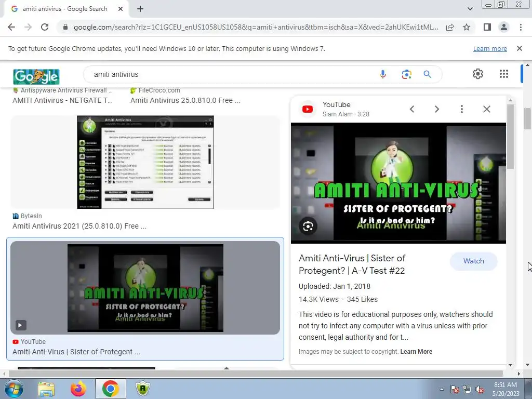Click YouTube logo in preview panel
Screen dimensions: 532x399
tap(308, 109)
